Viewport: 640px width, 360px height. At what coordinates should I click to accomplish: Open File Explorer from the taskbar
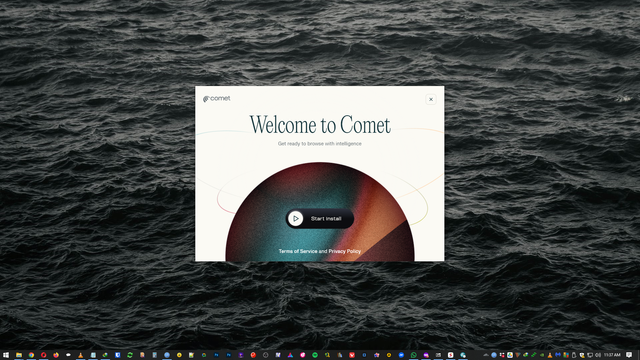pyautogui.click(x=19, y=355)
